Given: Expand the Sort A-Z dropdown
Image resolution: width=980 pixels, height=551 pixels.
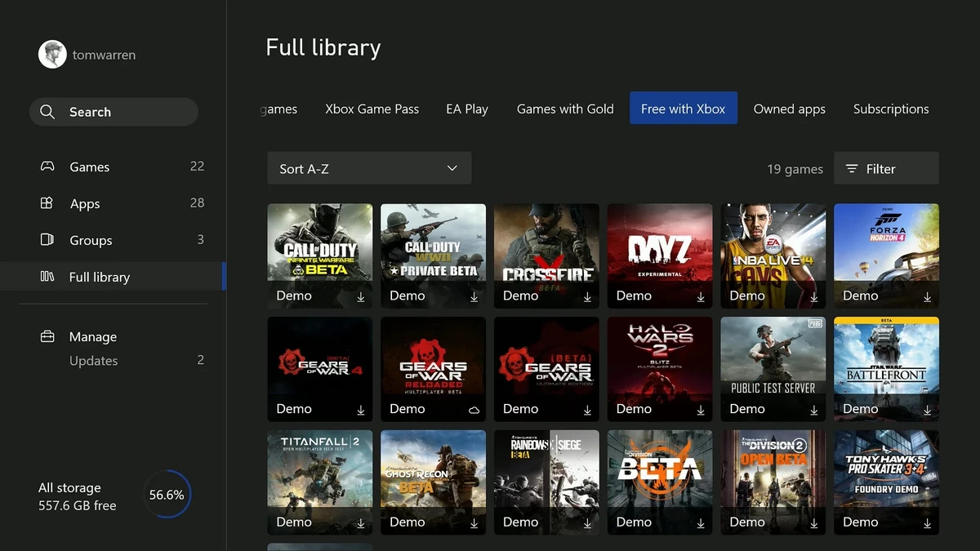Looking at the screenshot, I should (368, 169).
